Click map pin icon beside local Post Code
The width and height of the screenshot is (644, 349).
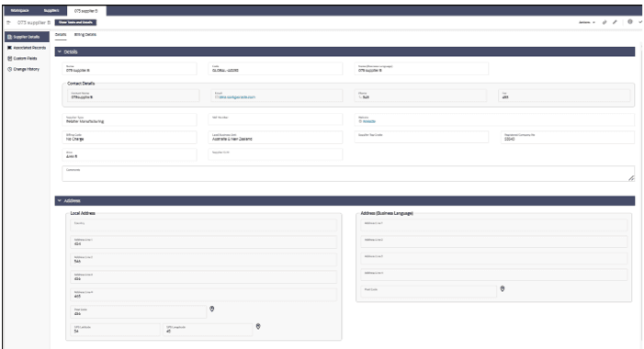(x=212, y=309)
